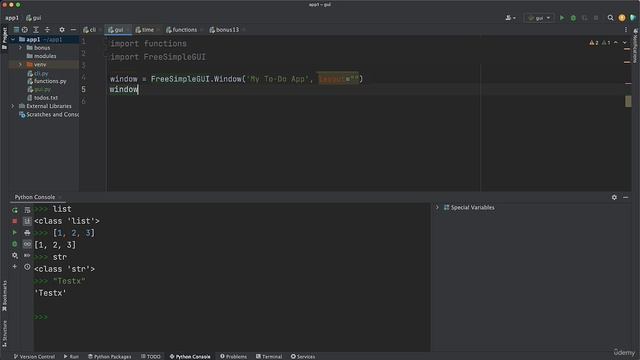640x360 pixels.
Task: Toggle scroll to end in console
Action: 27,221
